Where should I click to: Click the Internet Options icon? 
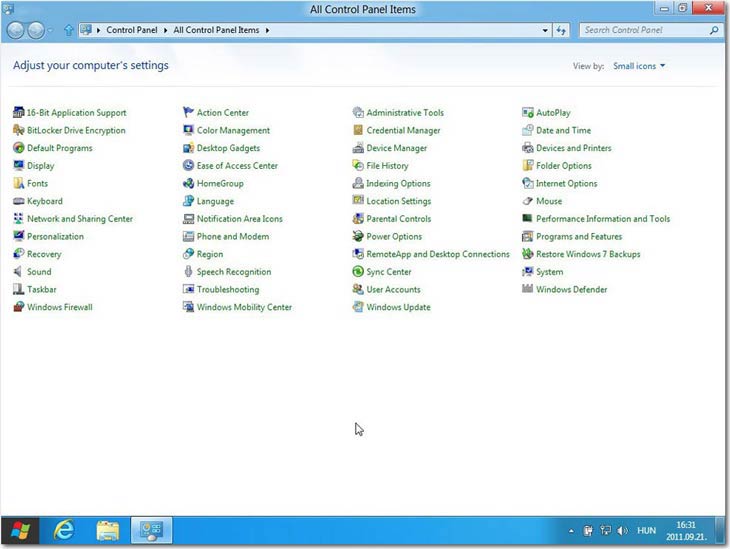pyautogui.click(x=528, y=184)
